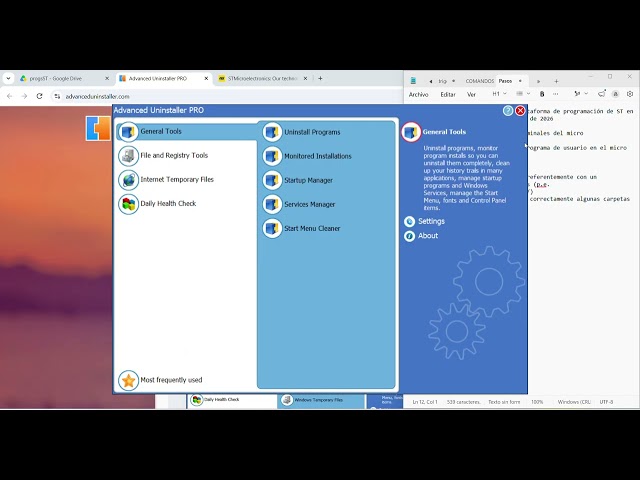Switch to trig Notepad tab

pyautogui.click(x=442, y=81)
